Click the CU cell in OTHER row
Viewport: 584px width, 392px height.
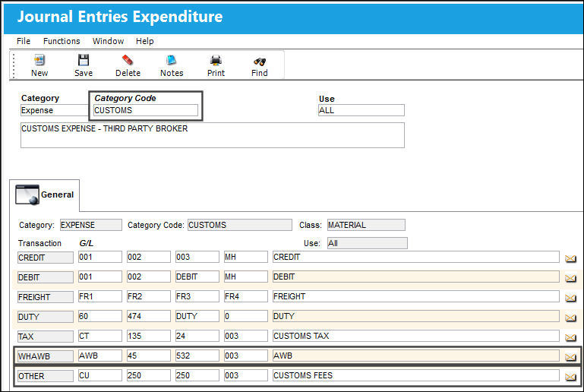(99, 375)
